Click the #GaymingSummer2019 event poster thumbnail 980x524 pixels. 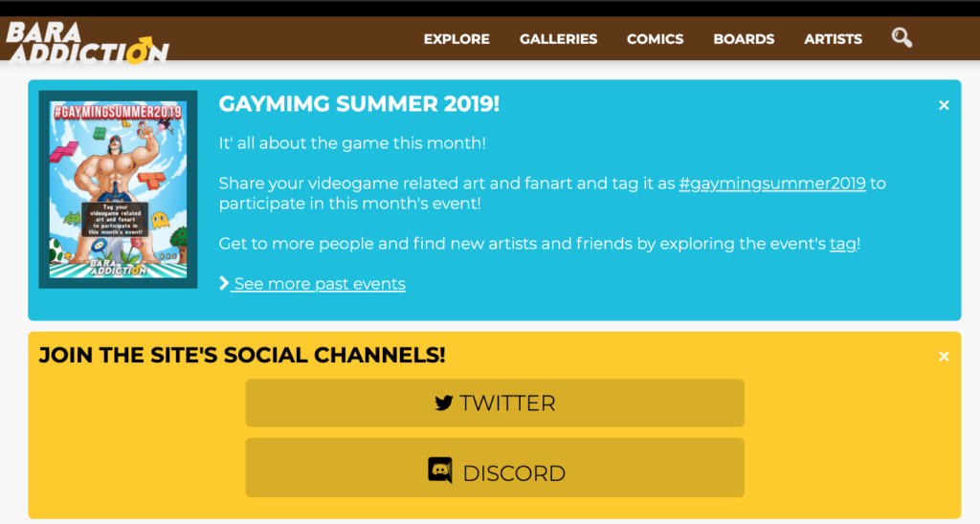[x=119, y=188]
